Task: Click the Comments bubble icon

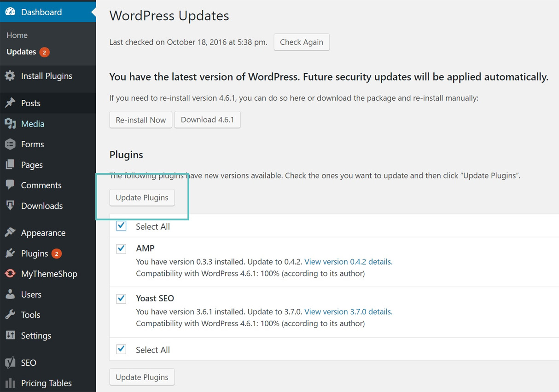Action: 10,185
